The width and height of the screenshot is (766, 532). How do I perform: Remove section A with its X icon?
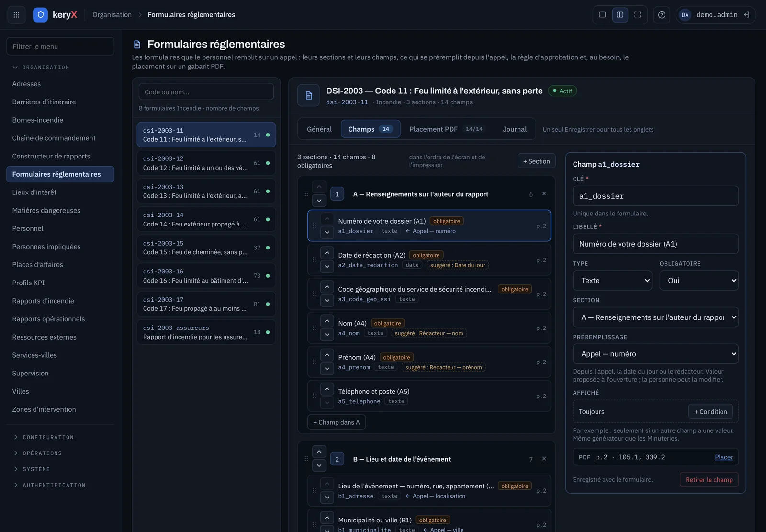coord(544,194)
